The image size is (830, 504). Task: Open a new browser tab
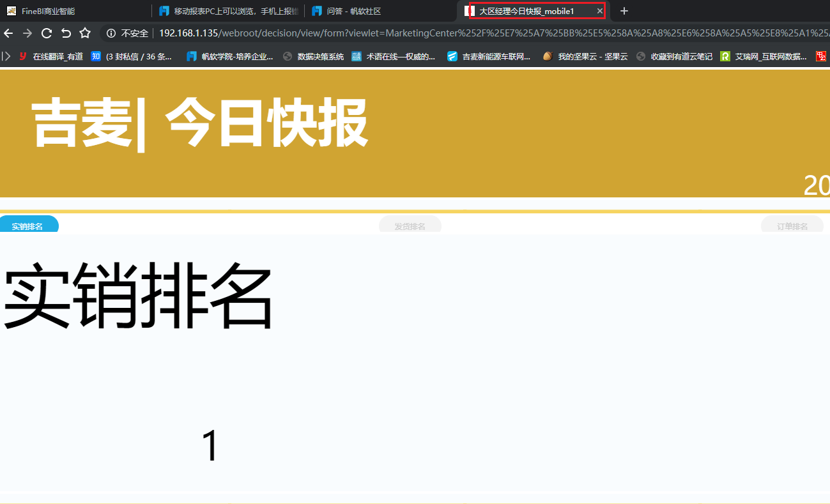tap(624, 11)
